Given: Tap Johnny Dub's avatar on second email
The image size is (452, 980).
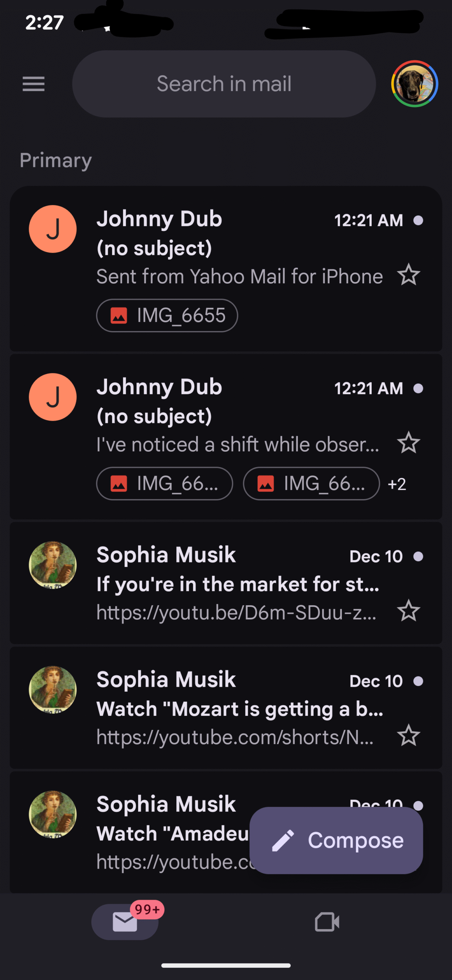Looking at the screenshot, I should pos(53,397).
